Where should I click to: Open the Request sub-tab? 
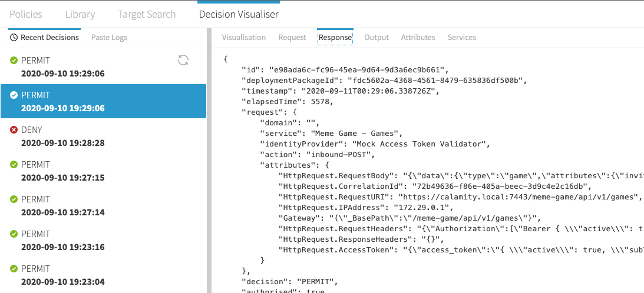[292, 38]
